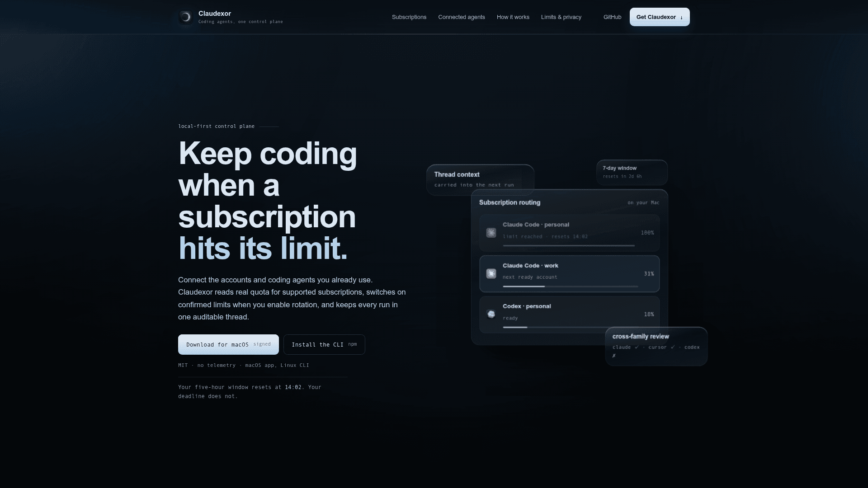This screenshot has height=488, width=868.
Task: Click Download for macOS button
Action: 228,344
